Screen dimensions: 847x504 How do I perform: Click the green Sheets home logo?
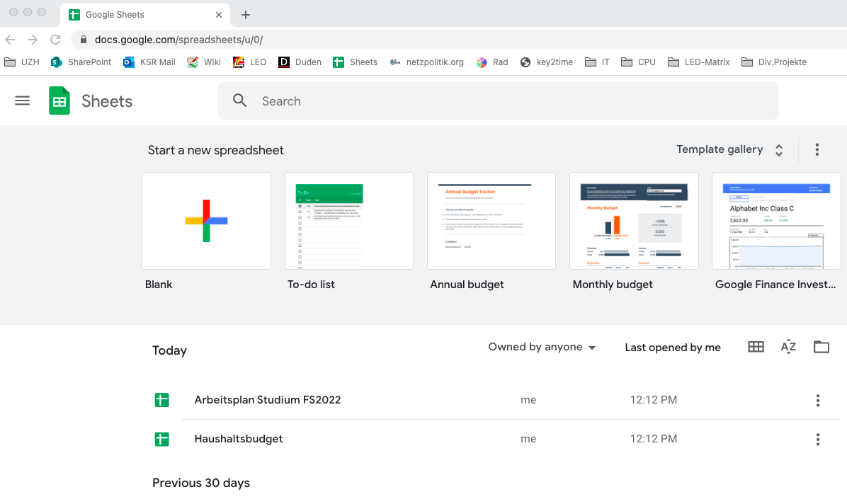pos(59,101)
